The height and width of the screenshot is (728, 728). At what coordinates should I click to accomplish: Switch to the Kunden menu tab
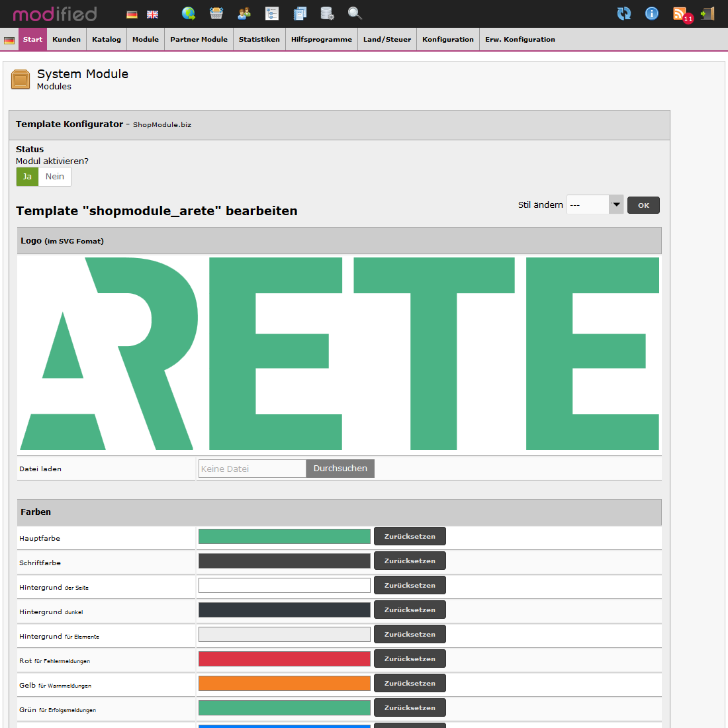pyautogui.click(x=66, y=39)
